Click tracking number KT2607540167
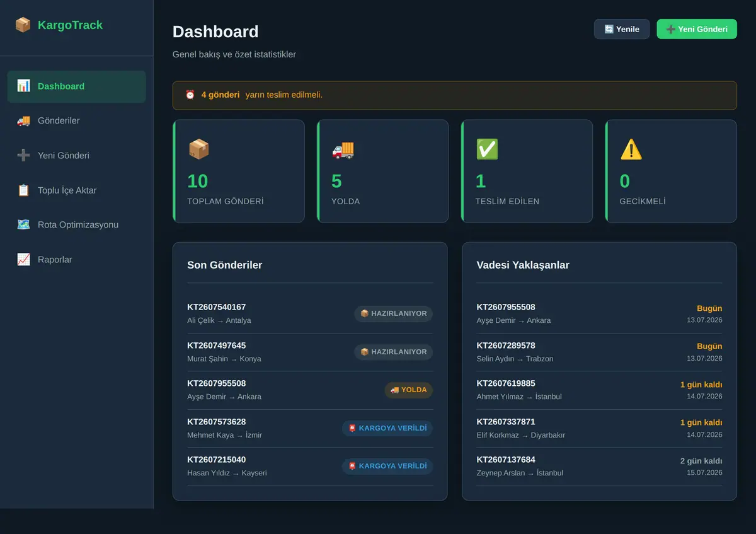The height and width of the screenshot is (534, 756). point(217,308)
